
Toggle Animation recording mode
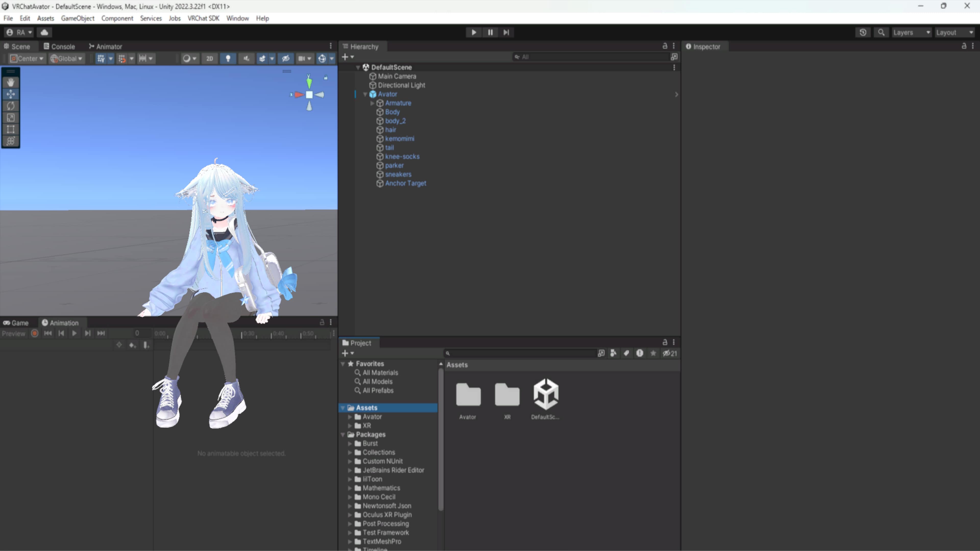pos(35,333)
